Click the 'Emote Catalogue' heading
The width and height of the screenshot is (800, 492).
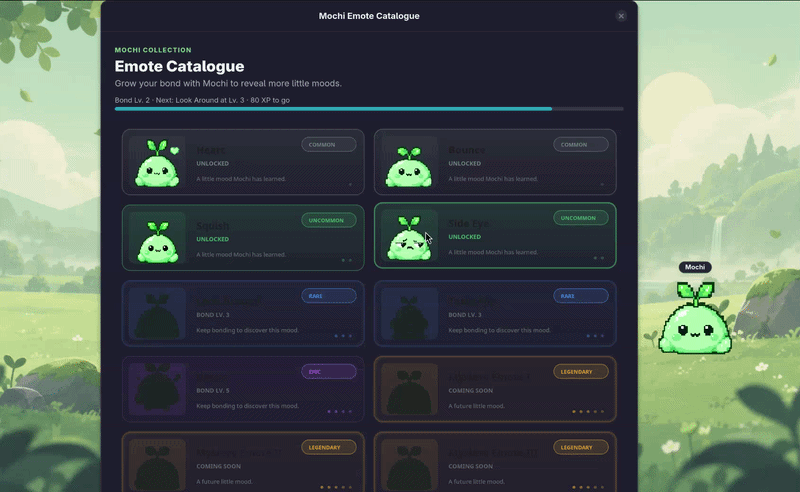coord(179,66)
